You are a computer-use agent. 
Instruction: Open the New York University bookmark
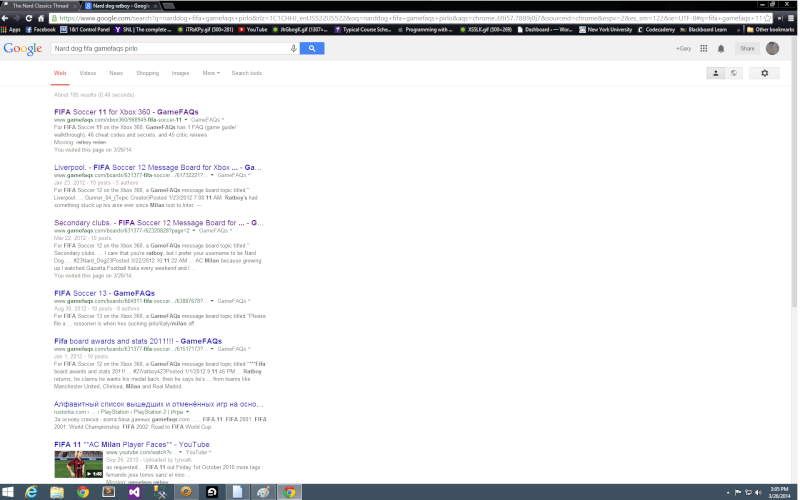(x=606, y=30)
